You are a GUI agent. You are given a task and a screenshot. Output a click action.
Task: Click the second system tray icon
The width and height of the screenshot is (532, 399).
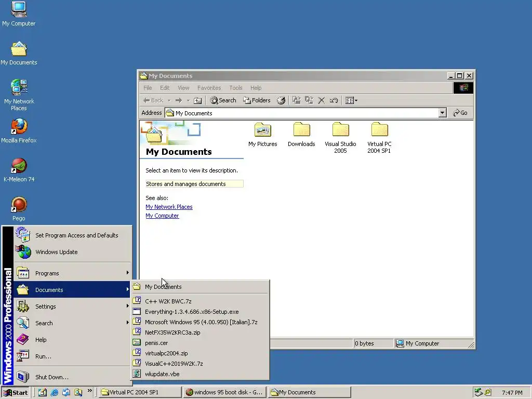(488, 392)
